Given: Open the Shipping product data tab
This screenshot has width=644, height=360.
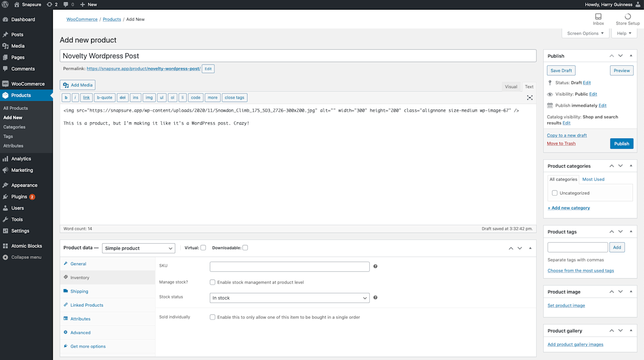Looking at the screenshot, I should pyautogui.click(x=79, y=291).
